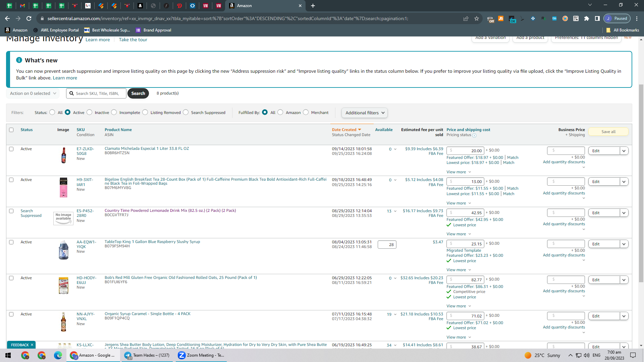The width and height of the screenshot is (644, 362).
Task: Select the Incomplete status filter
Action: [114, 112]
